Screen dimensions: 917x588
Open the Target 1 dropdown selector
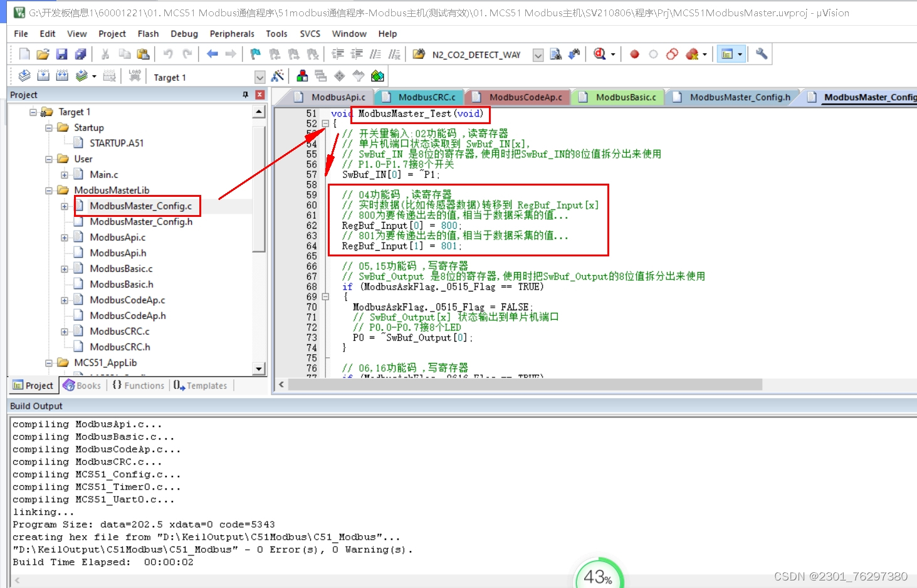[259, 76]
